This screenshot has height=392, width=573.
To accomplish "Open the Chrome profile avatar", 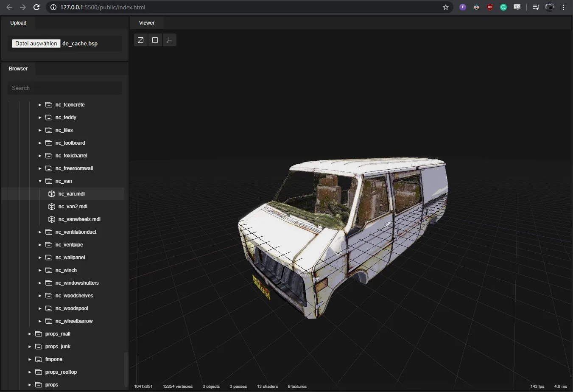I will (x=550, y=7).
